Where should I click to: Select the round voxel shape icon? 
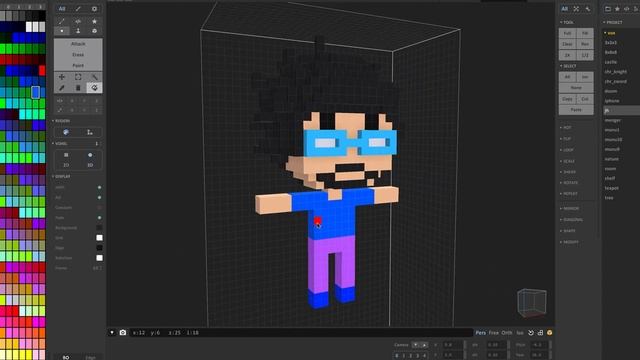[90, 155]
